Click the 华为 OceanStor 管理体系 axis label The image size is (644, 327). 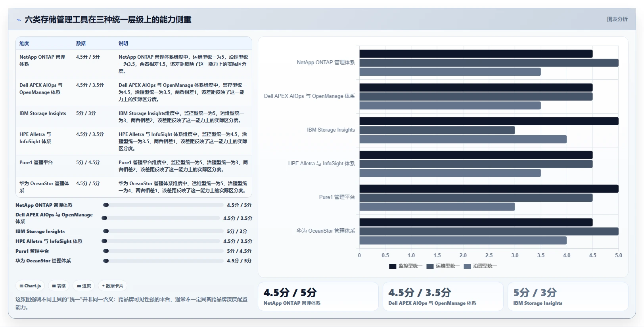pos(326,231)
